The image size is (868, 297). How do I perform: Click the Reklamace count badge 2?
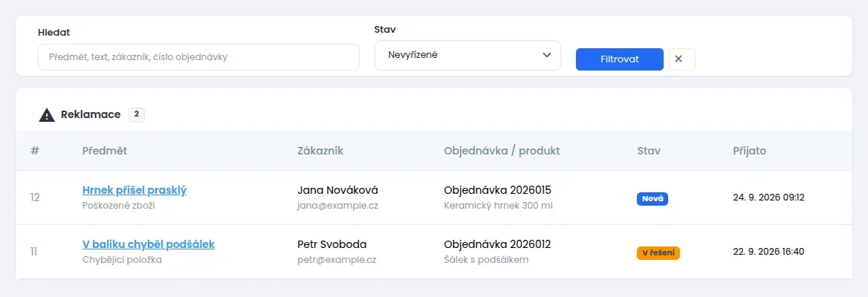(137, 114)
